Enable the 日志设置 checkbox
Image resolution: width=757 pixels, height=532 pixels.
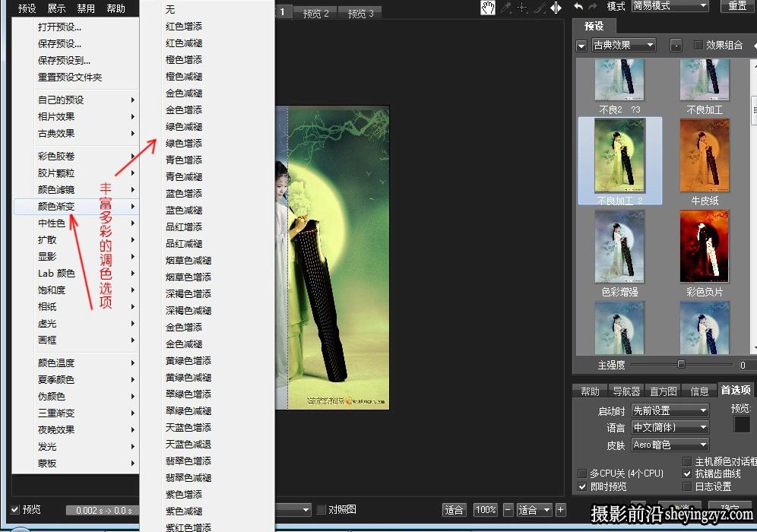(687, 486)
